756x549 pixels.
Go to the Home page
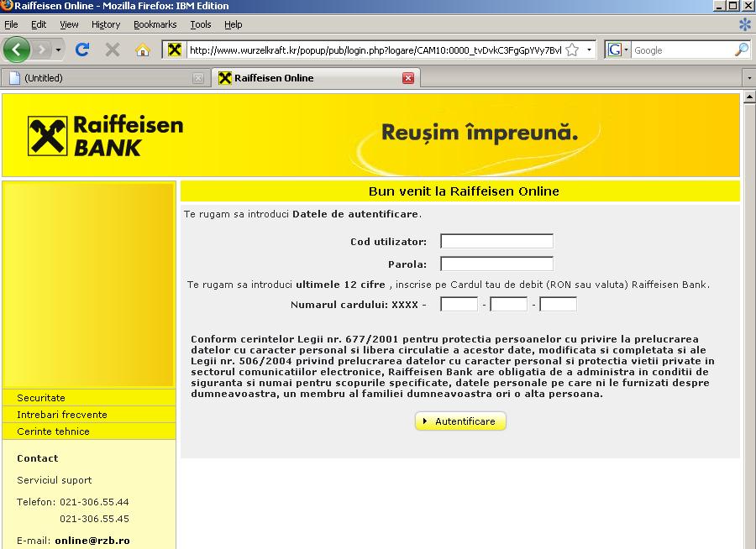[142, 50]
